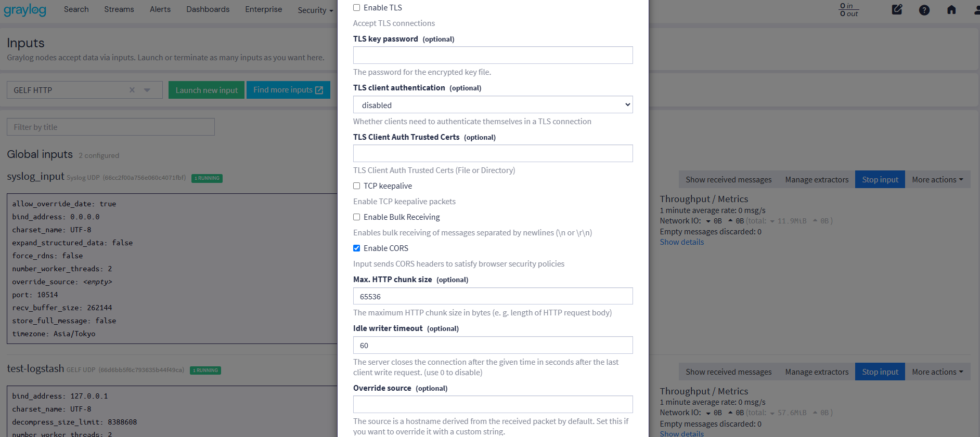The width and height of the screenshot is (980, 437).
Task: Check the TCP keepalive option
Action: (x=357, y=186)
